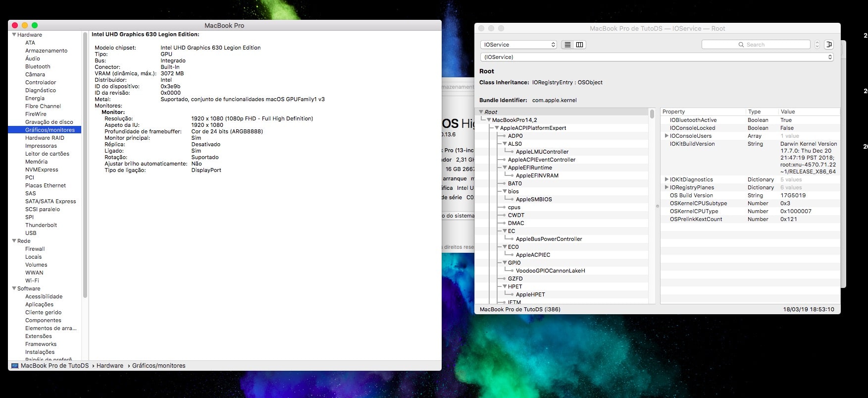
Task: Collapse the Software section in the sidebar
Action: click(x=14, y=288)
